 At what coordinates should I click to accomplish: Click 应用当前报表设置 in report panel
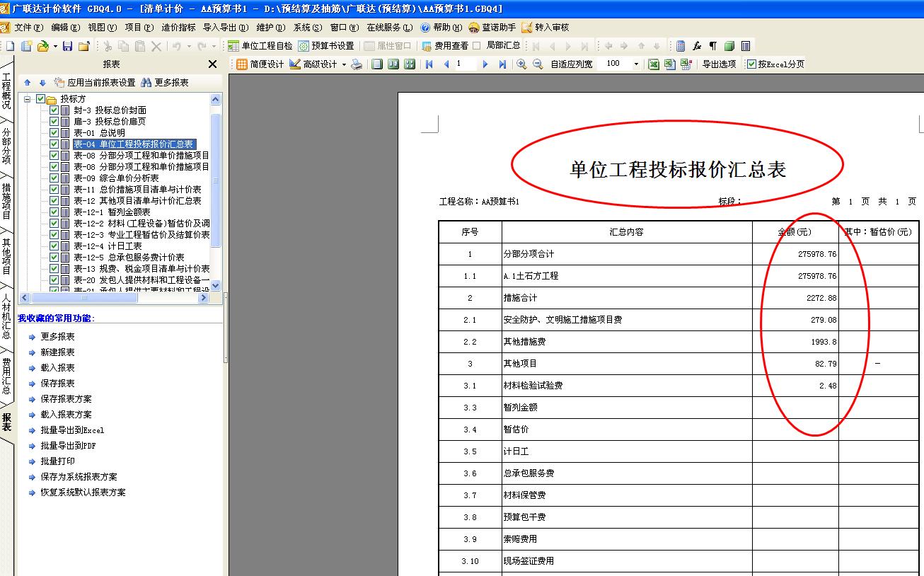[94, 82]
